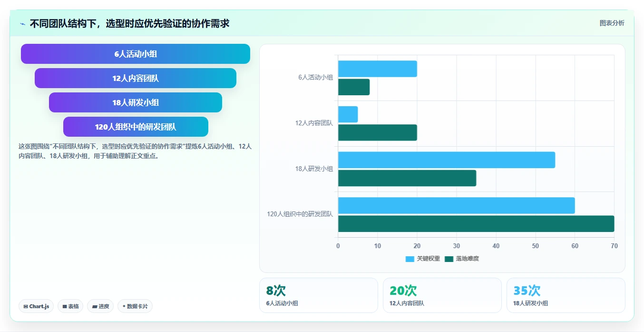This screenshot has width=644, height=332.
Task: Select the 120人组织中的研发团队 funnel bar
Action: pyautogui.click(x=136, y=127)
